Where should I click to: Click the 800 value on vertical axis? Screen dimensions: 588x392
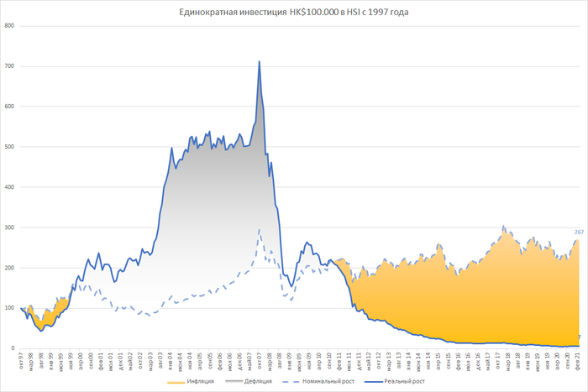[x=9, y=26]
